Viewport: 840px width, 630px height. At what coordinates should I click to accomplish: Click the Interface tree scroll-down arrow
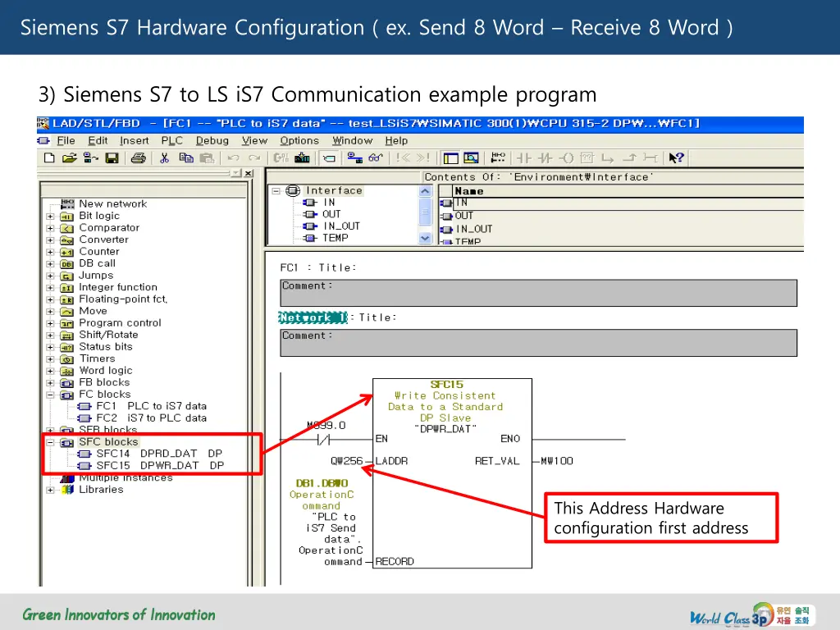(425, 238)
